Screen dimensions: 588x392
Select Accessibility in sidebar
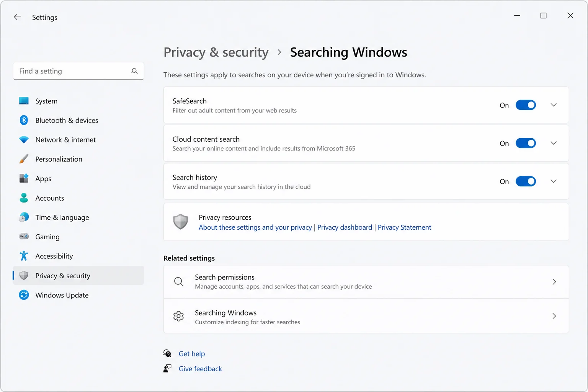78,256
